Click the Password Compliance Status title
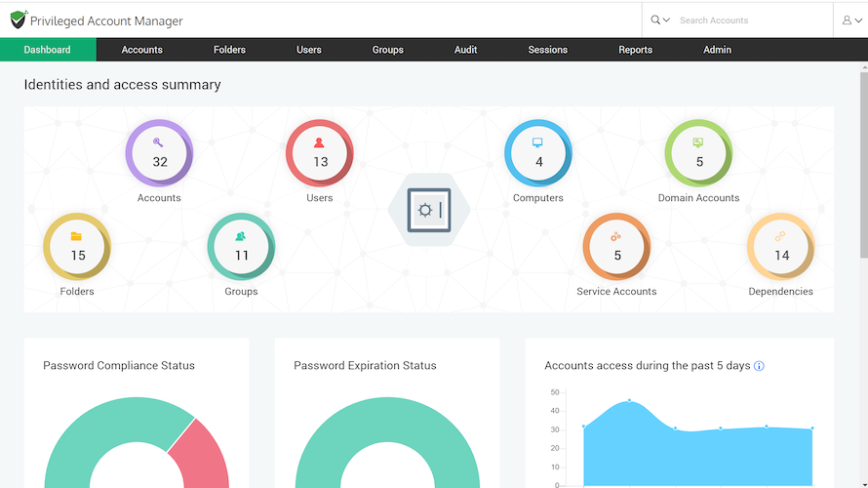This screenshot has height=488, width=868. pos(119,366)
